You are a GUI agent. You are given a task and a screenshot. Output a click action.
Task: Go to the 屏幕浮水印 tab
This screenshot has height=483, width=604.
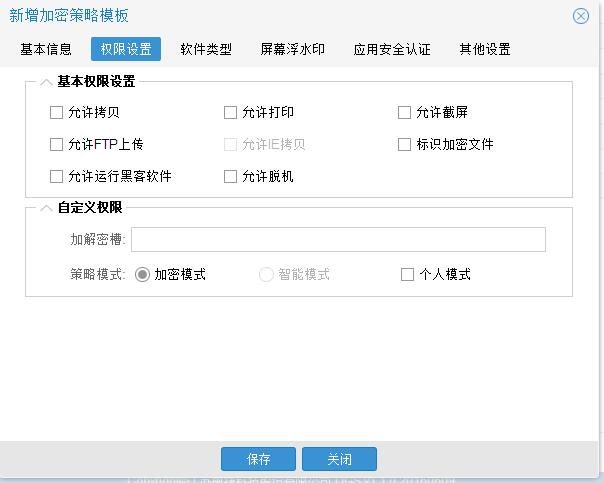click(x=292, y=49)
